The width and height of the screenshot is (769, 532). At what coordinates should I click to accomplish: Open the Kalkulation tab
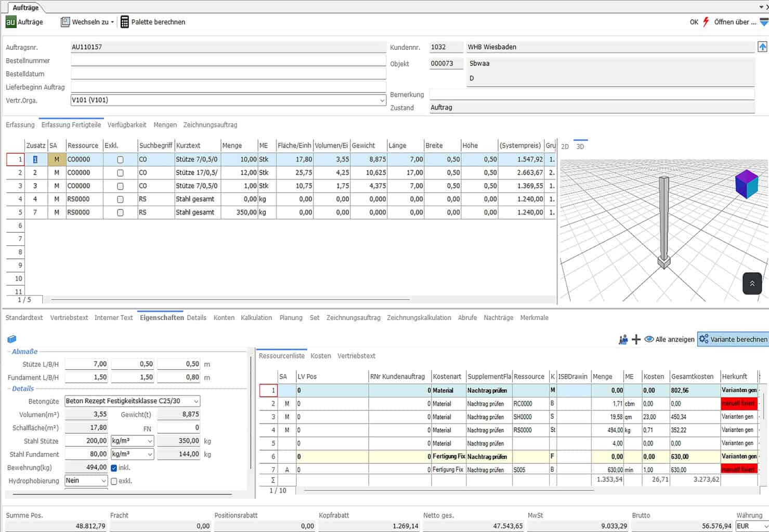point(256,317)
